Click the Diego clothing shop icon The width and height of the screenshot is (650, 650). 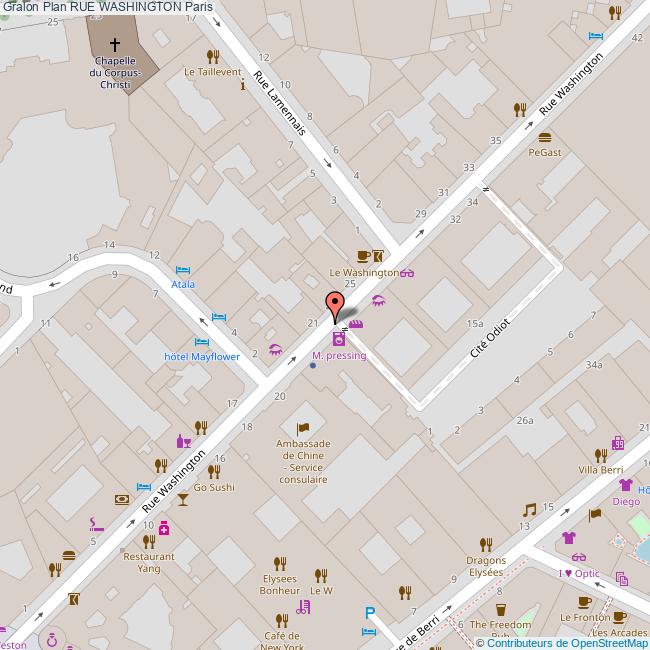click(x=626, y=485)
